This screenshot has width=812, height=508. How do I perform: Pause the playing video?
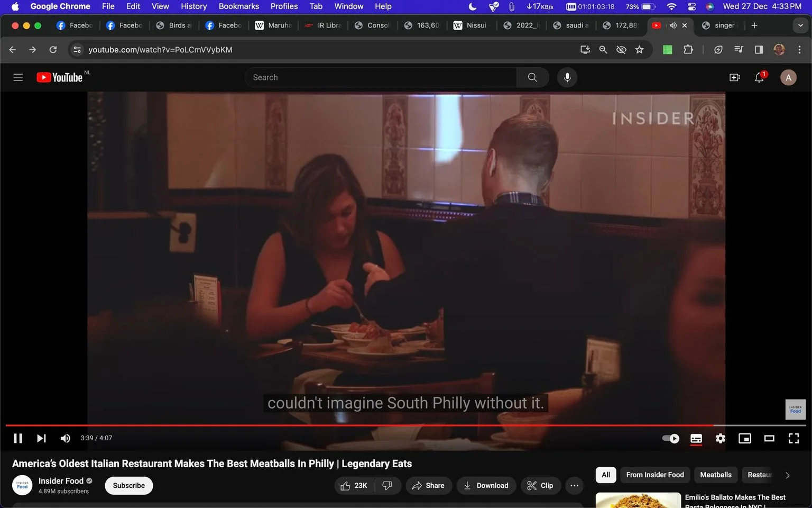pos(18,438)
